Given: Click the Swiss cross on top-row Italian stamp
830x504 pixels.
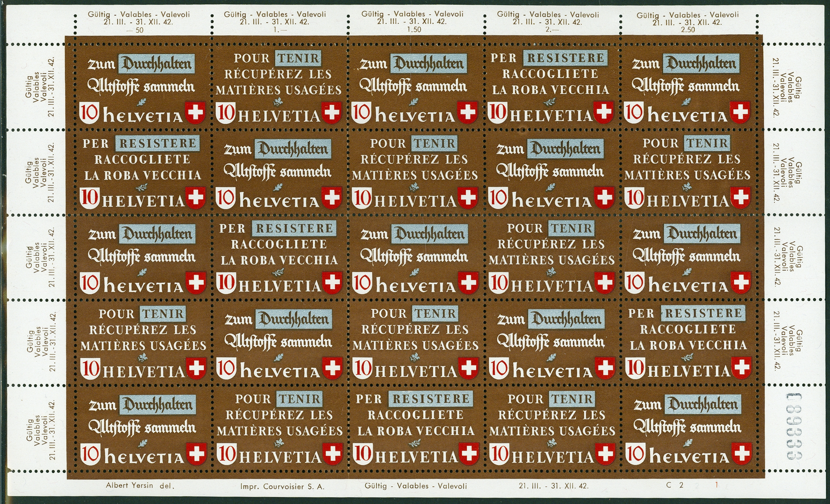Looking at the screenshot, I should [x=603, y=112].
